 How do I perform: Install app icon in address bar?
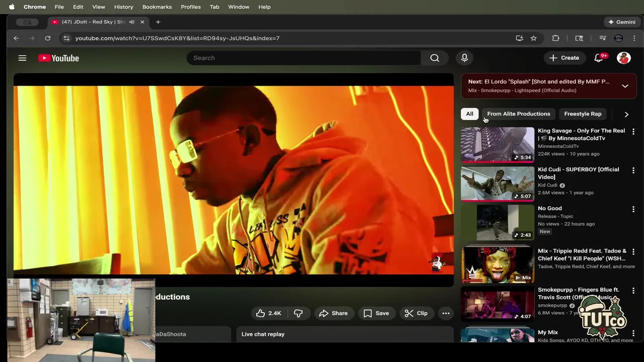click(x=519, y=38)
